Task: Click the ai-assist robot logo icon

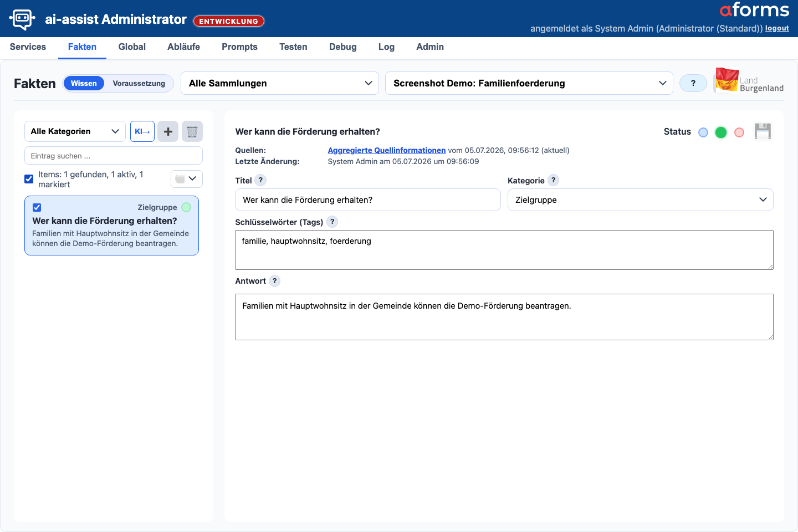Action: click(22, 19)
